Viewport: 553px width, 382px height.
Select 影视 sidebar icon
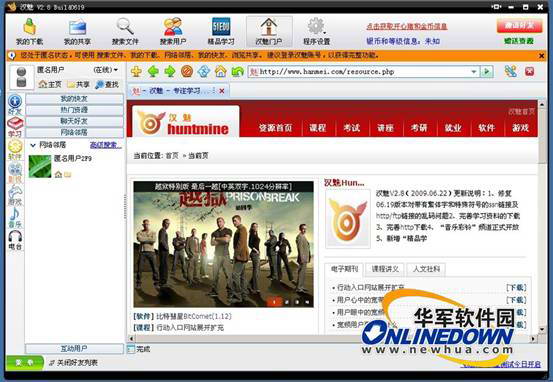pyautogui.click(x=15, y=173)
